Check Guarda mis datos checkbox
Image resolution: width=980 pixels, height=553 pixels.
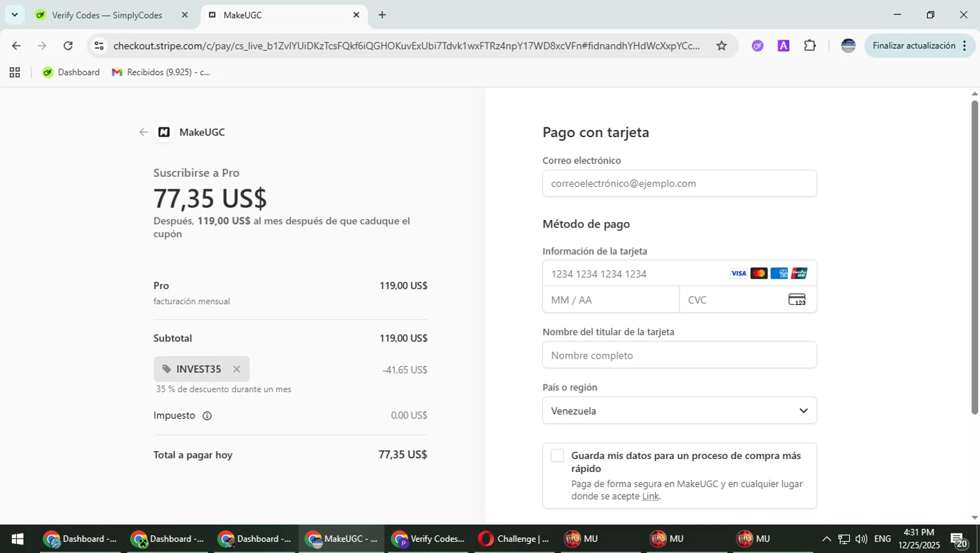[557, 456]
